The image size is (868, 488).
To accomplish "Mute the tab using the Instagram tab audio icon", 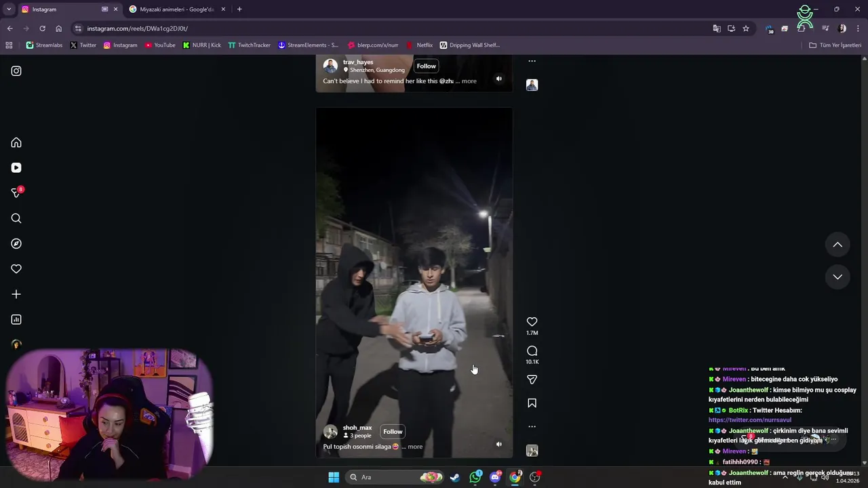I will pos(104,9).
